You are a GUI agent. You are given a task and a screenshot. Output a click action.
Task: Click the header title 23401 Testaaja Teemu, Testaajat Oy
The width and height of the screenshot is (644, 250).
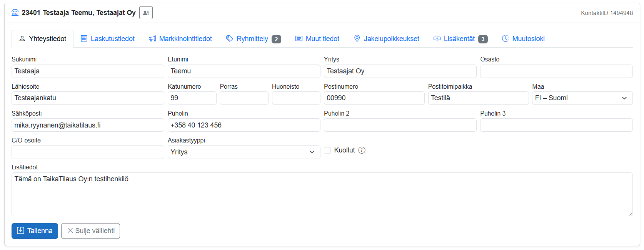[x=78, y=13]
